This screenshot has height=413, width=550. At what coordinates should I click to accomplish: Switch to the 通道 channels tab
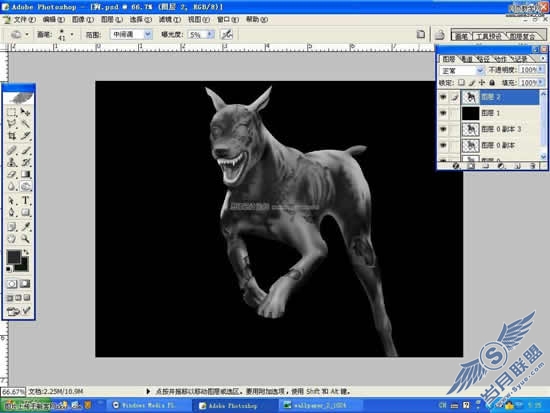coord(466,59)
